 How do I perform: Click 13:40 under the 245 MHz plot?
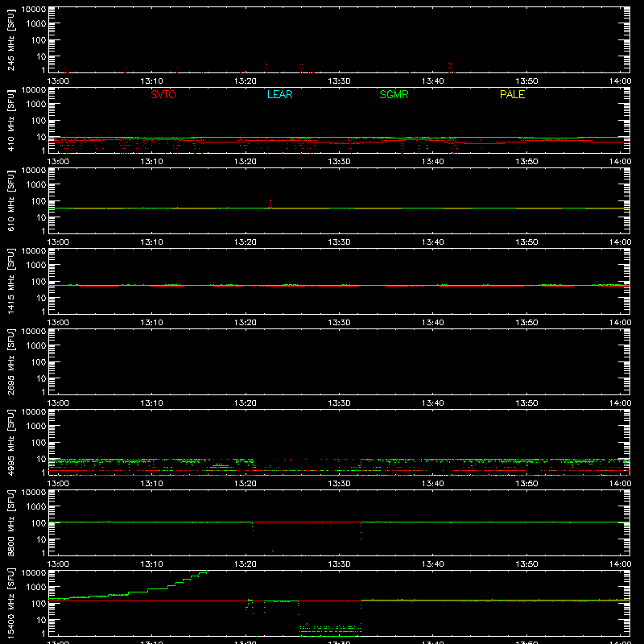432,81
